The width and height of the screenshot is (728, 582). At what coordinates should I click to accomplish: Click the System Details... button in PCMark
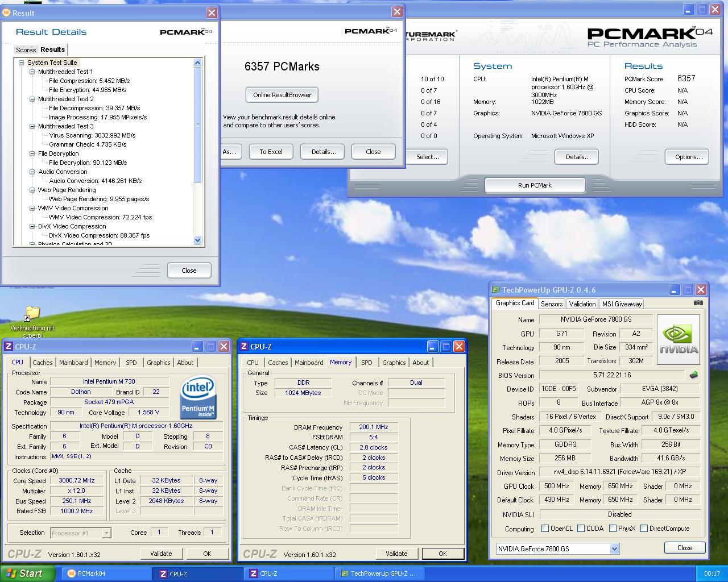[x=576, y=157]
